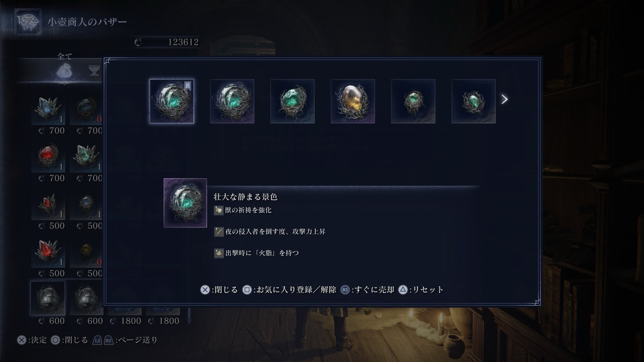Select the first bookmarked green relic thumbnail
The image size is (644, 362).
(172, 101)
